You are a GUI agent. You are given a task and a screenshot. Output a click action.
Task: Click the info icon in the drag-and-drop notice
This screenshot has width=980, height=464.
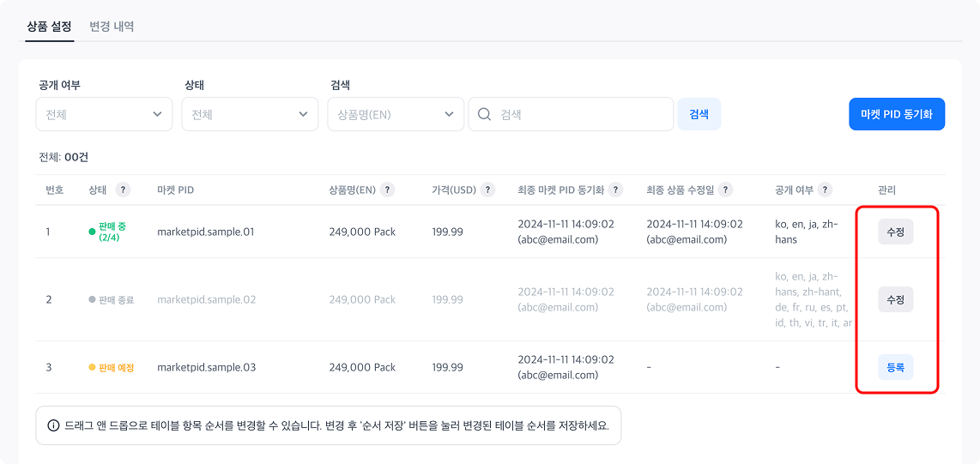pos(53,425)
